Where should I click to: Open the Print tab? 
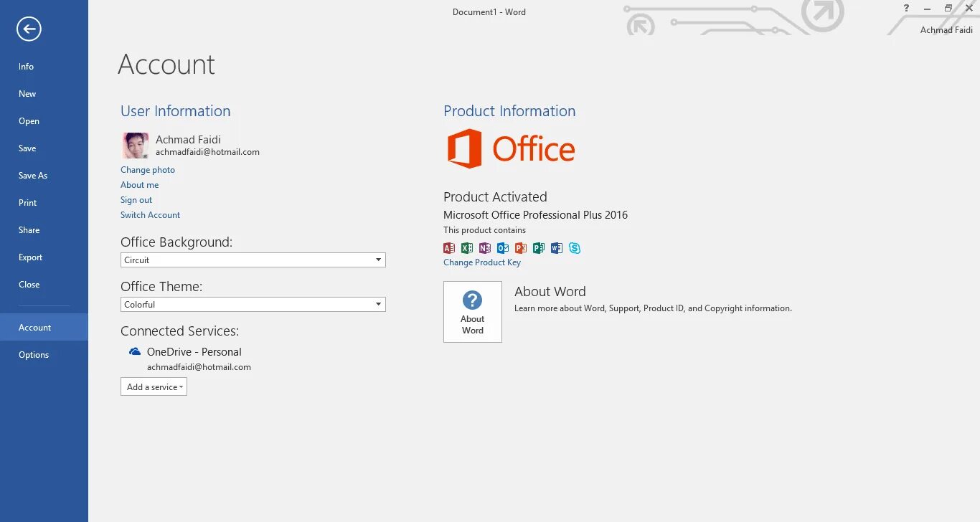tap(44, 203)
